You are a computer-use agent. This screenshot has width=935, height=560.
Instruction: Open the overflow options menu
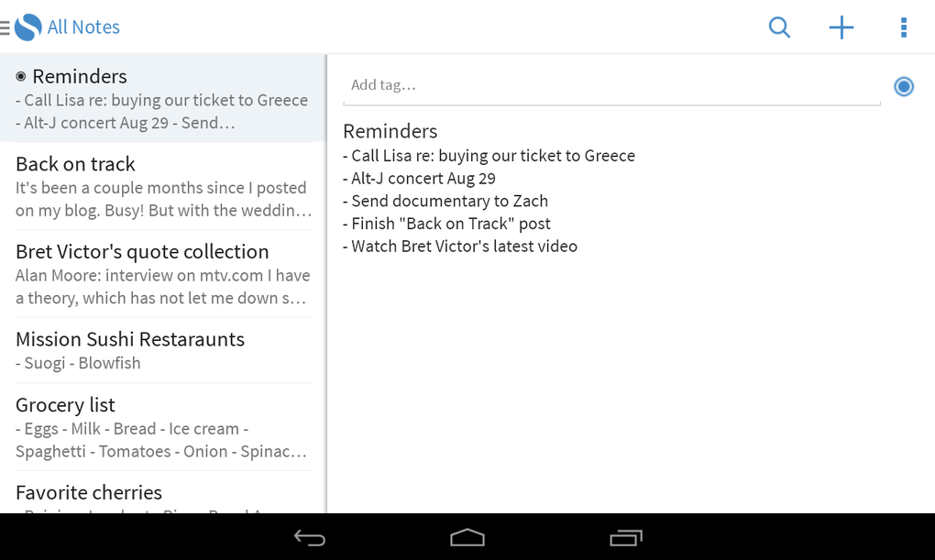pyautogui.click(x=903, y=27)
